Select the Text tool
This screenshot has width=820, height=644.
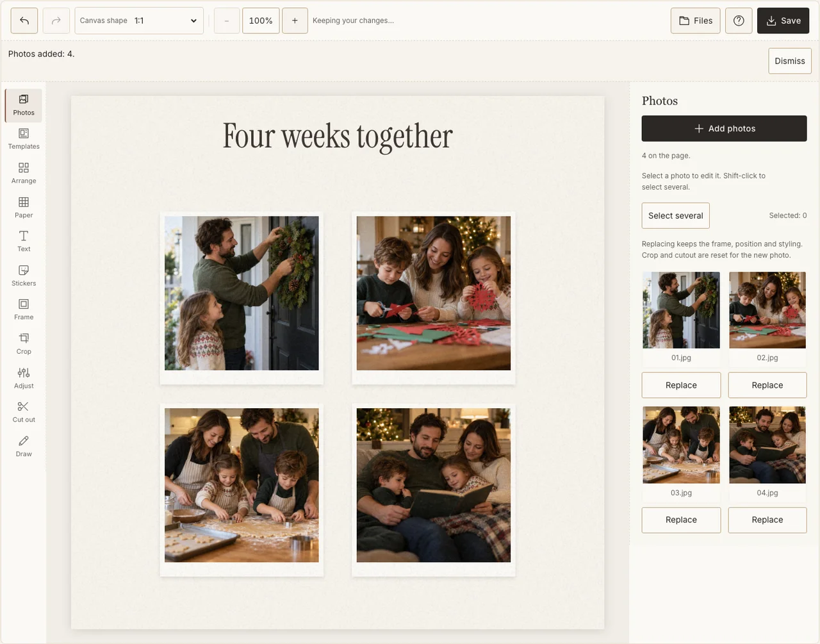tap(24, 242)
